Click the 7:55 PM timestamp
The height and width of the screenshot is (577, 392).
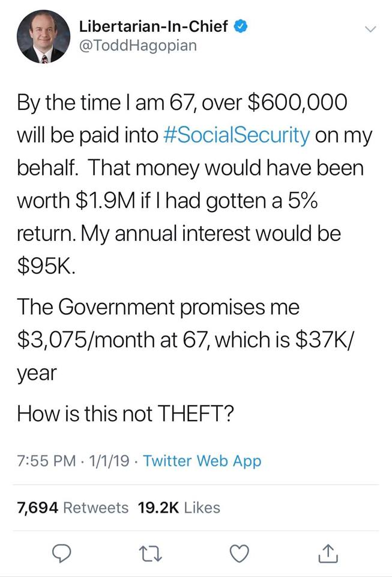(47, 461)
